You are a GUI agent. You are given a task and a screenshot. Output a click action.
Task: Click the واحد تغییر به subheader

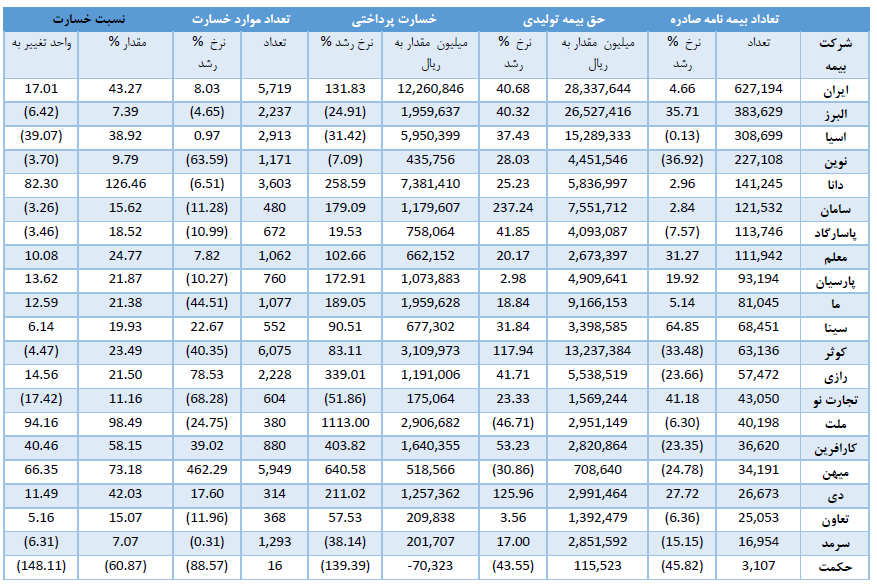coord(41,43)
